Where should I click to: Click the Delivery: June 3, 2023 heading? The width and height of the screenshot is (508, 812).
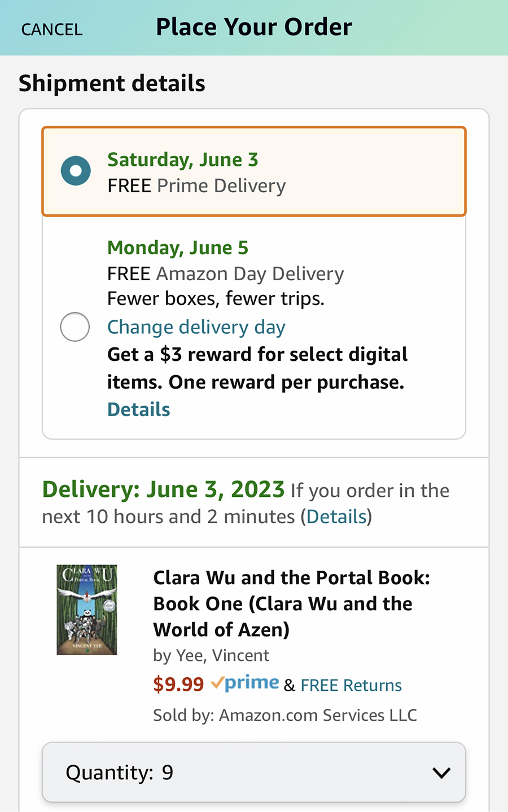coord(163,489)
